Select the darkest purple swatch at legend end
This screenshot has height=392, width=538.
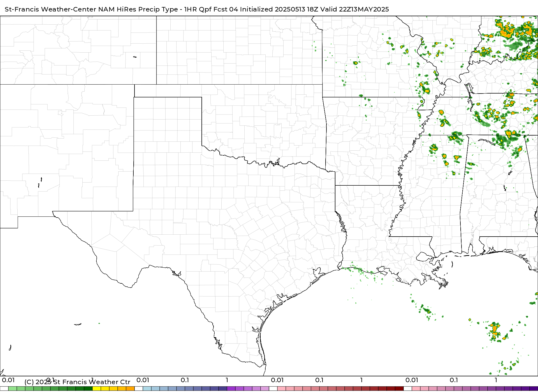point(534,389)
